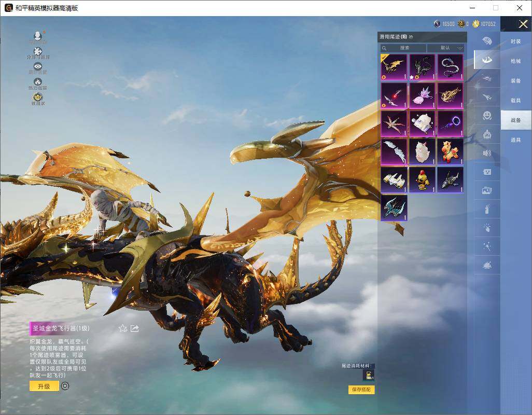
Task: Open the last sidebar pile-with-sparkle icon
Action: point(487,265)
